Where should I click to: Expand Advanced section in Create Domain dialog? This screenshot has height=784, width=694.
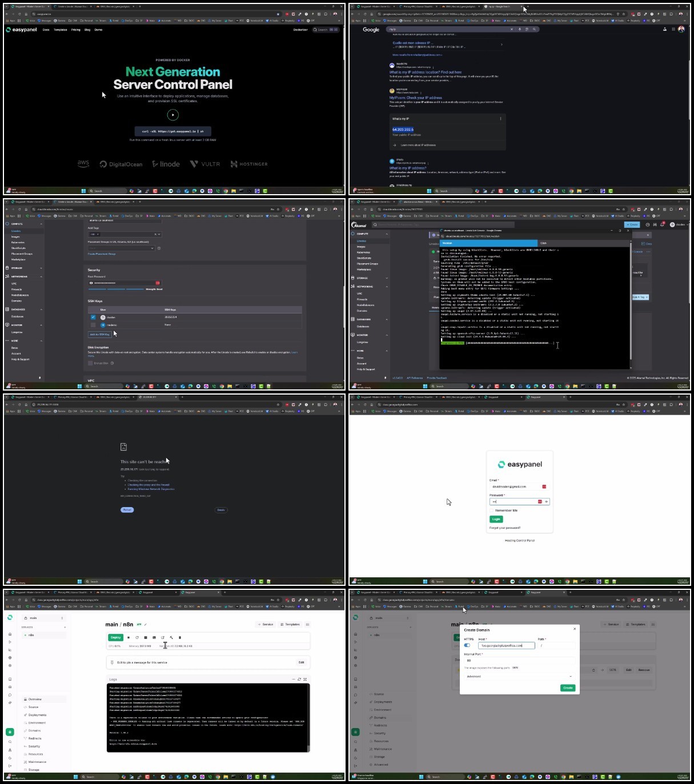[519, 677]
